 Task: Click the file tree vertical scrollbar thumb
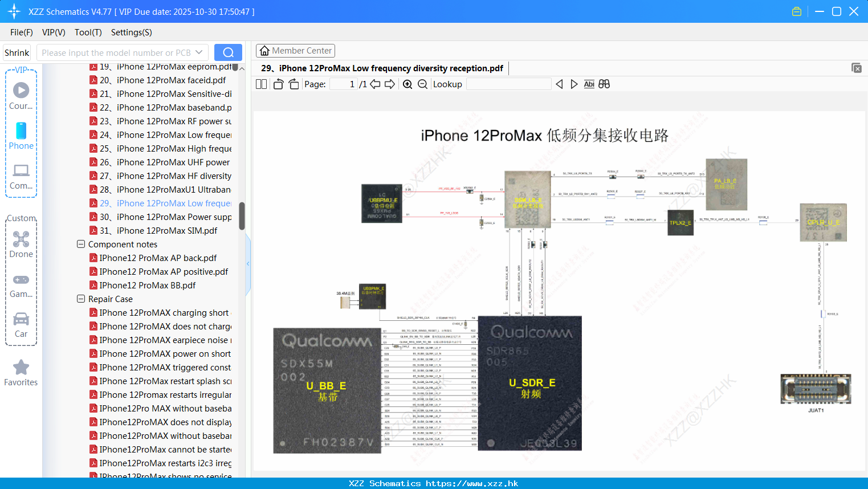(242, 216)
